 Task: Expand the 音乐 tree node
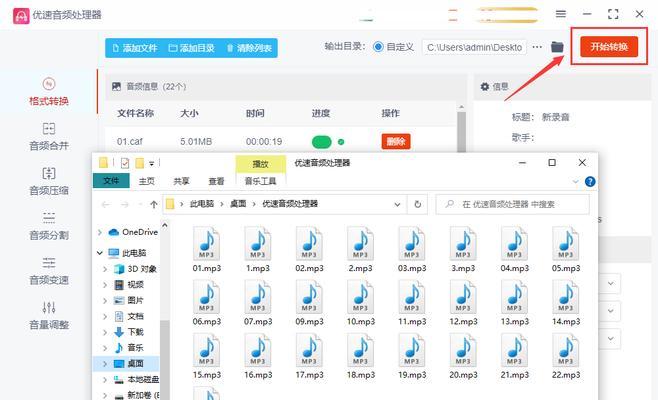point(105,348)
